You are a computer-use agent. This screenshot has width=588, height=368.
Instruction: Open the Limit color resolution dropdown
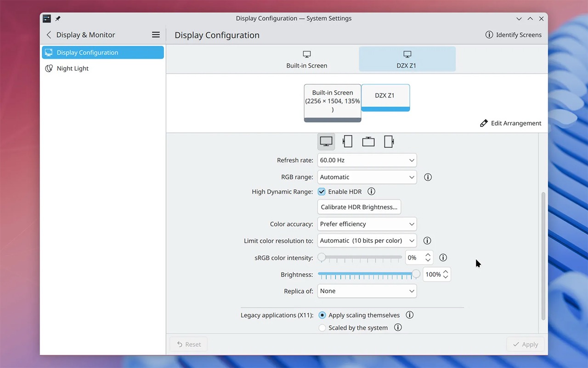(367, 241)
